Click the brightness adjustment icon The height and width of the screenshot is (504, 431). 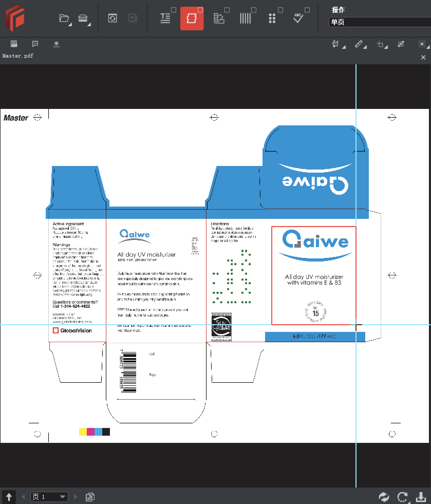click(57, 44)
